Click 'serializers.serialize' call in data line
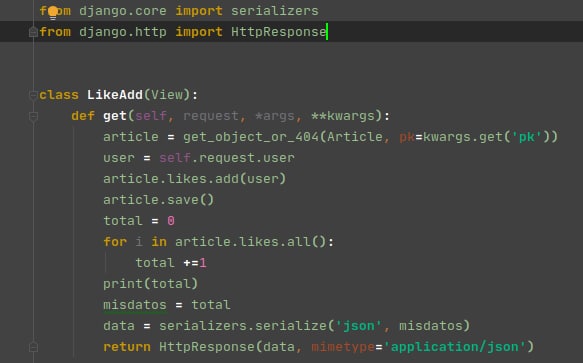The width and height of the screenshot is (583, 363). click(x=243, y=326)
